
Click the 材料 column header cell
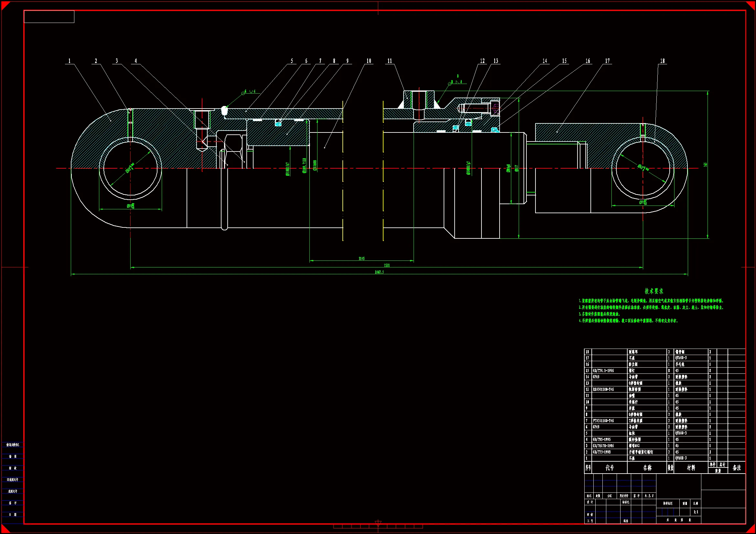(x=691, y=467)
